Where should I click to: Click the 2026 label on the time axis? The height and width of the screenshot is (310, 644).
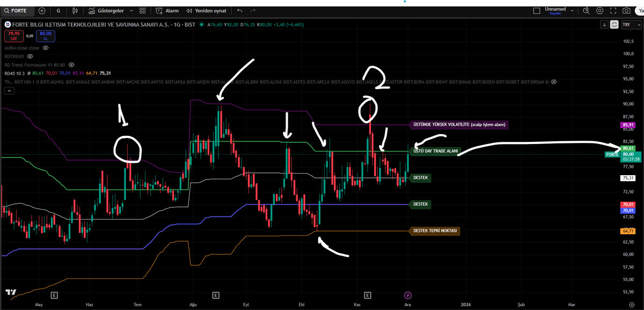465,305
